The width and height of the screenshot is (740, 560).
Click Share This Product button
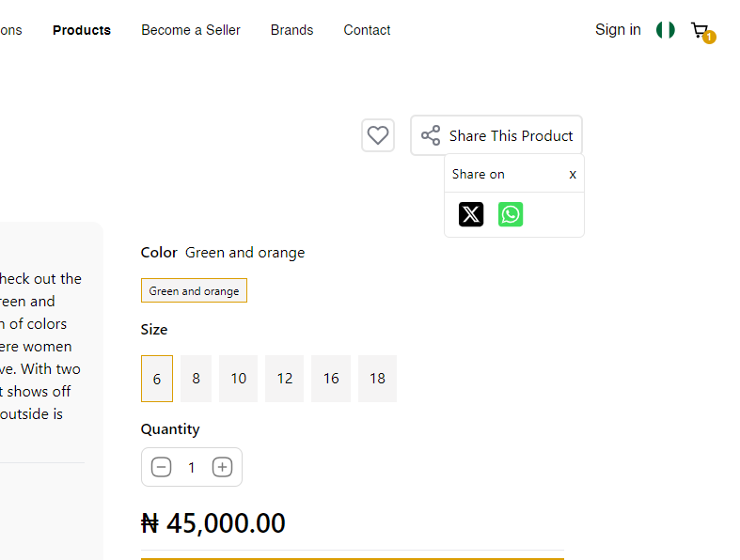tap(496, 135)
